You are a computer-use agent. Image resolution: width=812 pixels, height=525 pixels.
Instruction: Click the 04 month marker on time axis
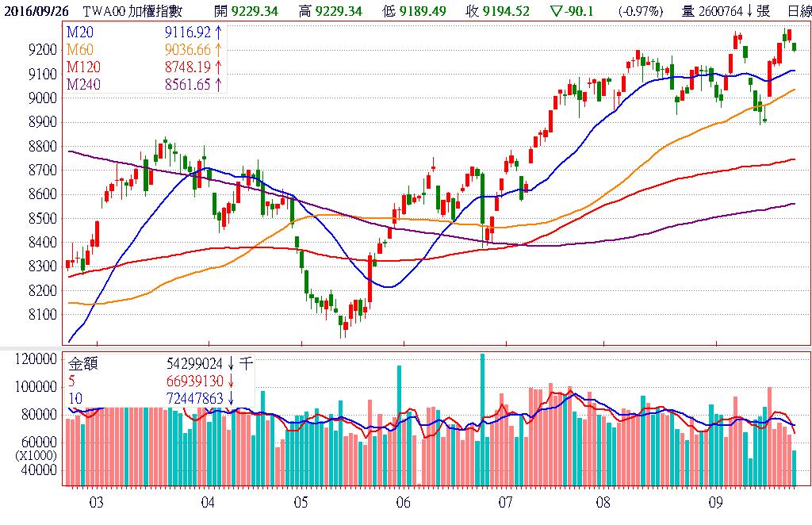(x=208, y=502)
